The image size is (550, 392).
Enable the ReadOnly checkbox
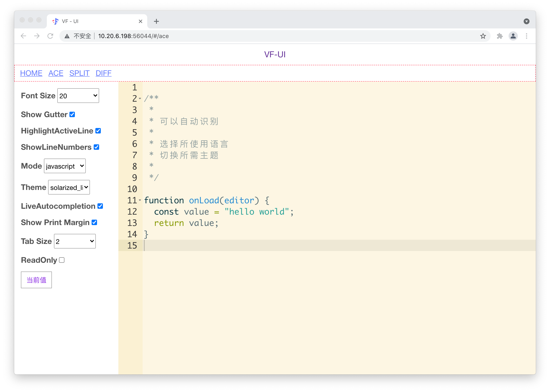pyautogui.click(x=62, y=260)
